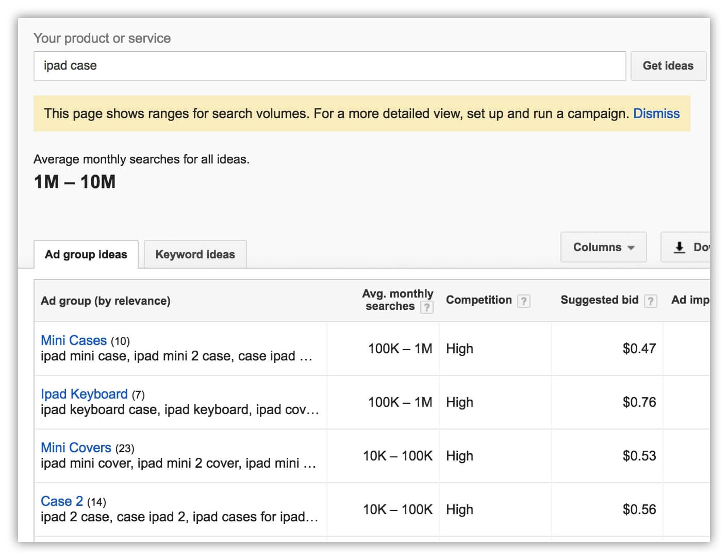Image resolution: width=728 pixels, height=560 pixels.
Task: Sort table by Competition column header
Action: click(478, 300)
